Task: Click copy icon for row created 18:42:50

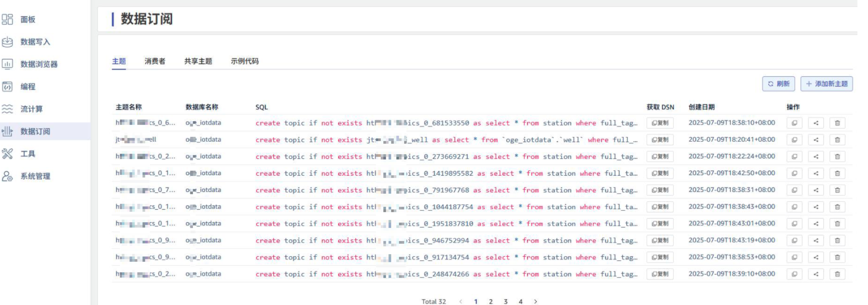Action: coord(794,173)
